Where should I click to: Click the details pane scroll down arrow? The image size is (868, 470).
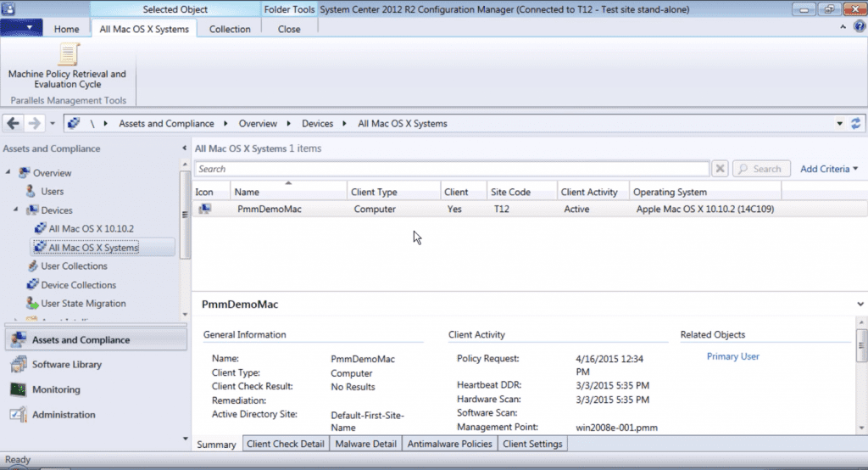coord(861,428)
